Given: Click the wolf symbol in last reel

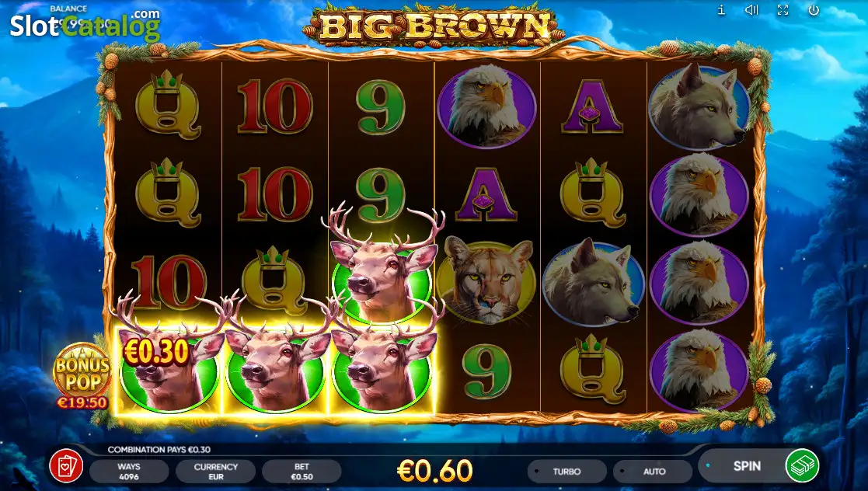Looking at the screenshot, I should coord(698,106).
